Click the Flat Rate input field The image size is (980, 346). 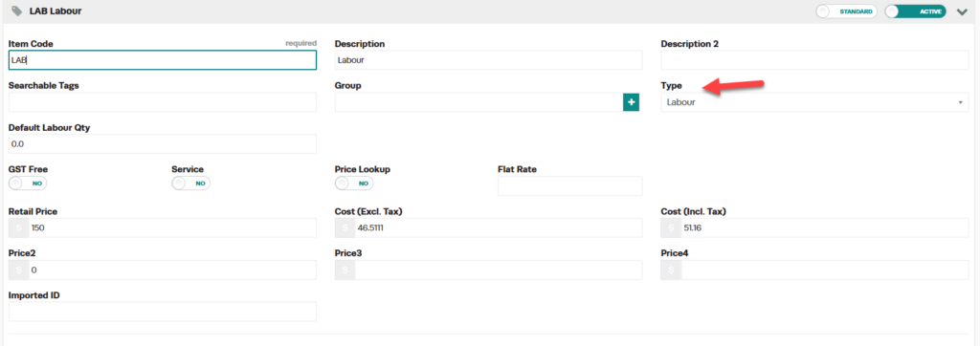coord(570,186)
